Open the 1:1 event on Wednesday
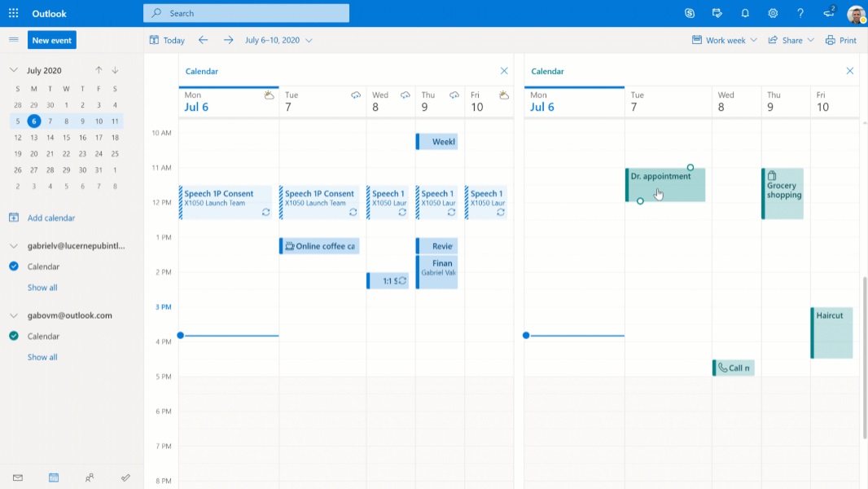 [388, 281]
